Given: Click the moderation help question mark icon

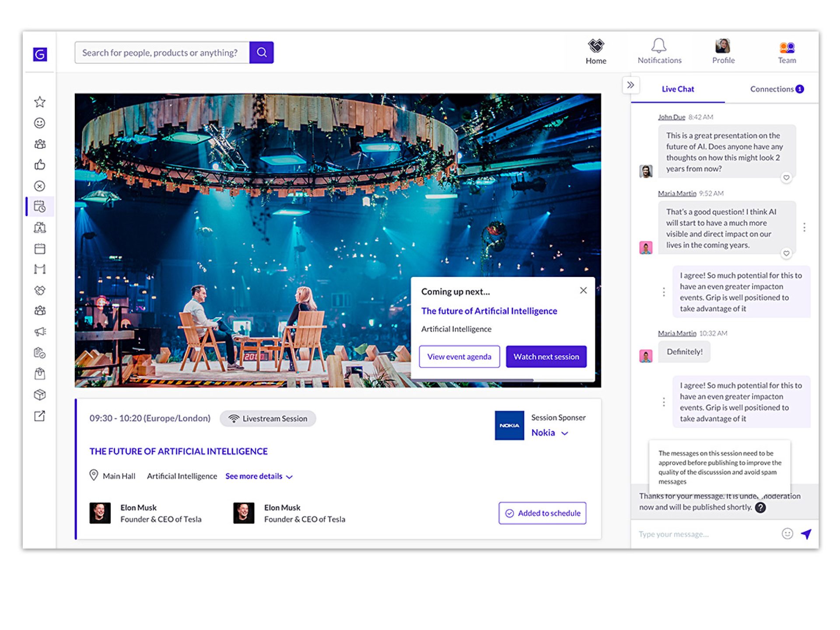Looking at the screenshot, I should click(760, 507).
